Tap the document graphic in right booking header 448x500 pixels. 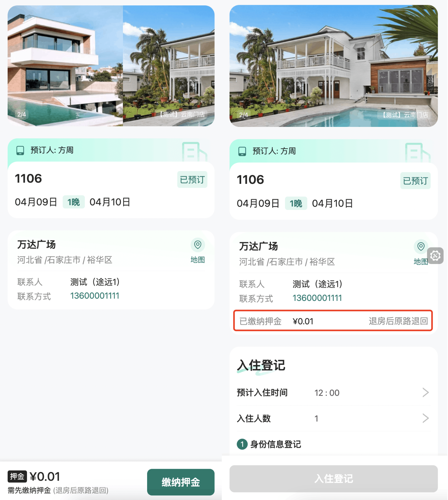click(417, 153)
